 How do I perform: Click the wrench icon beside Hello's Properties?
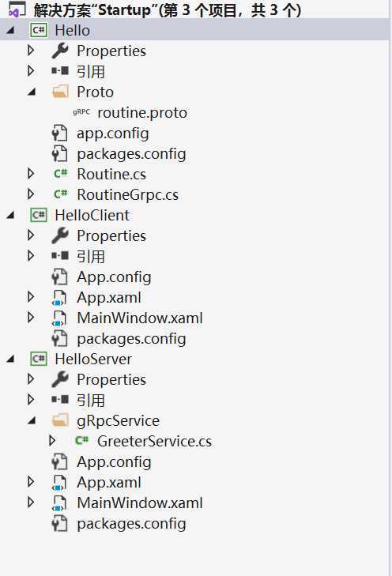click(x=60, y=51)
